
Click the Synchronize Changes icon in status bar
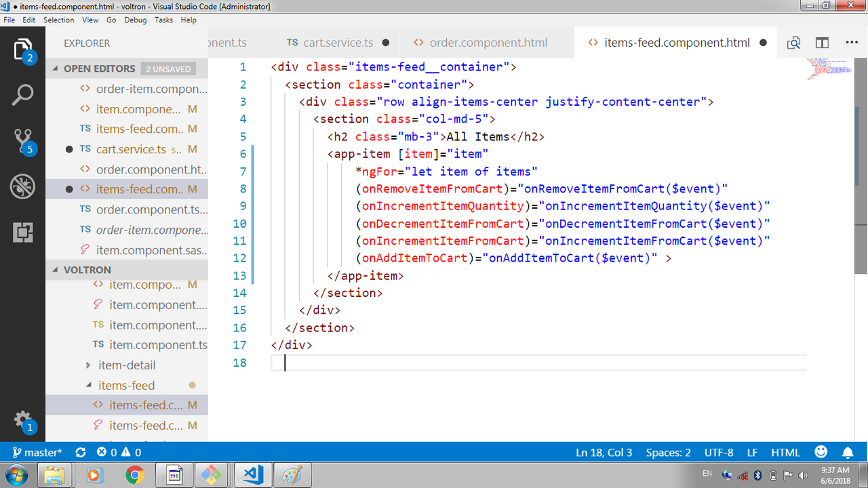tap(81, 452)
